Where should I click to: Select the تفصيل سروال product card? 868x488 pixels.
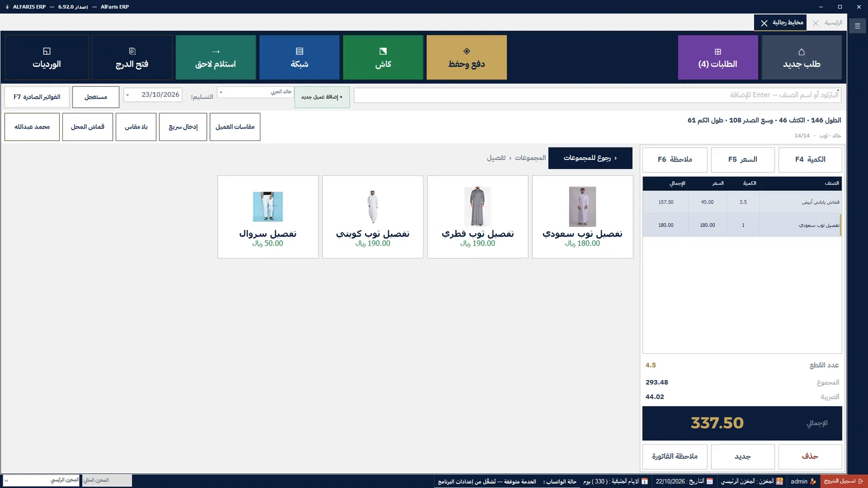tap(268, 217)
